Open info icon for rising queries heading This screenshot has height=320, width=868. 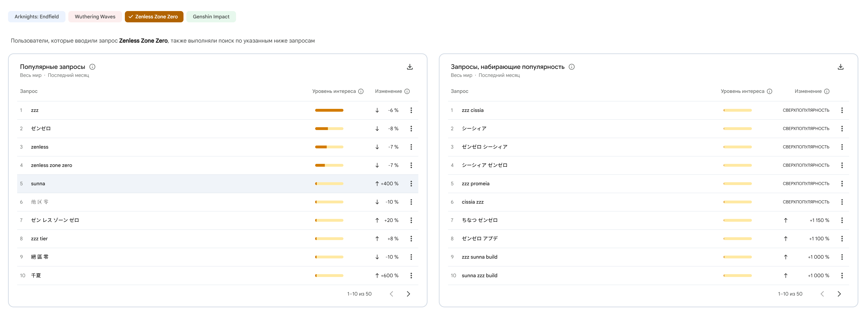point(571,67)
